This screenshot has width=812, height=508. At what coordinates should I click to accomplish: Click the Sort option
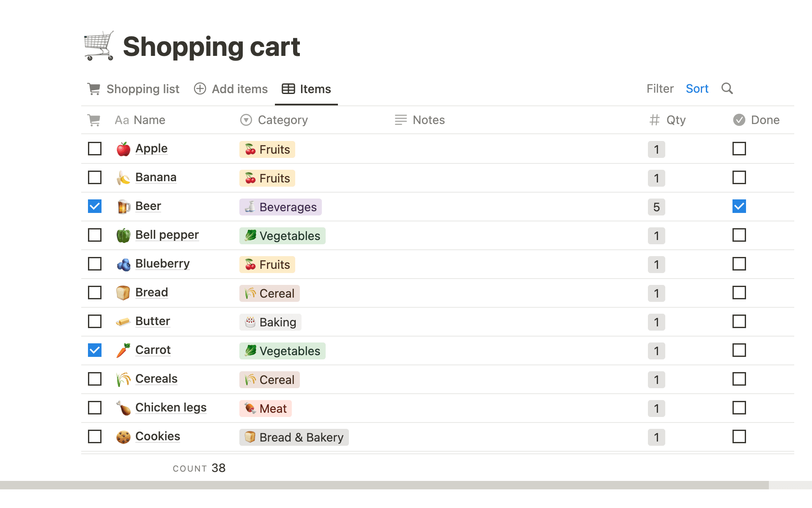pos(697,88)
